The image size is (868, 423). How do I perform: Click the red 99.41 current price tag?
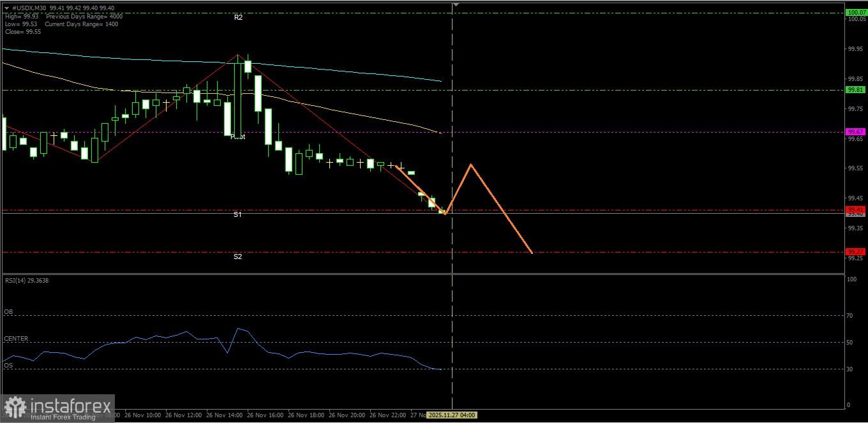[856, 209]
